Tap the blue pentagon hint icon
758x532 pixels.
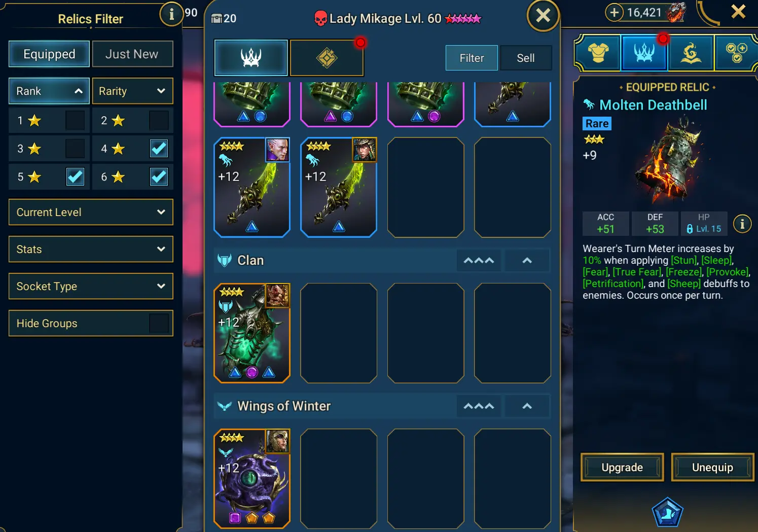pyautogui.click(x=668, y=512)
